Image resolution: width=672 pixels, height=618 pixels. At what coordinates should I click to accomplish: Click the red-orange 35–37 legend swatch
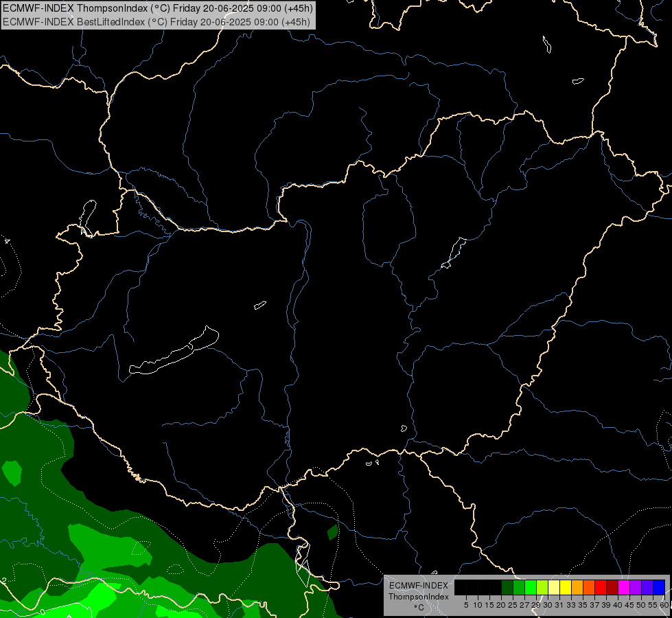[x=589, y=587]
